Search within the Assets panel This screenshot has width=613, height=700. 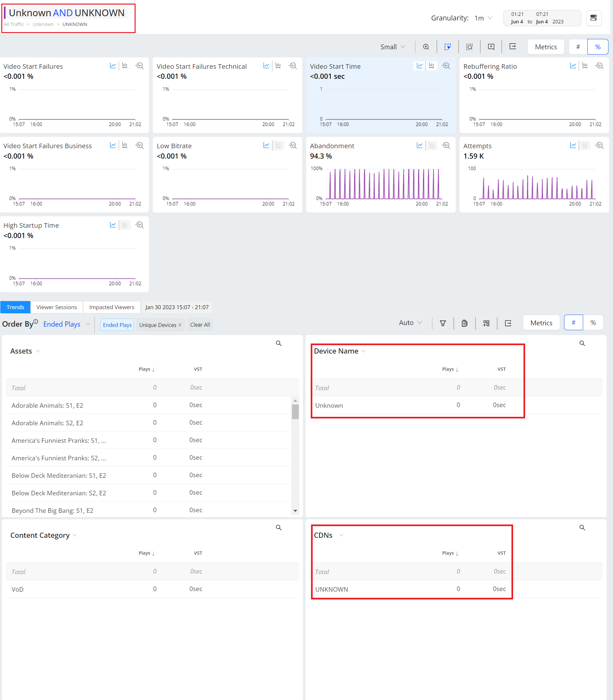pyautogui.click(x=279, y=343)
